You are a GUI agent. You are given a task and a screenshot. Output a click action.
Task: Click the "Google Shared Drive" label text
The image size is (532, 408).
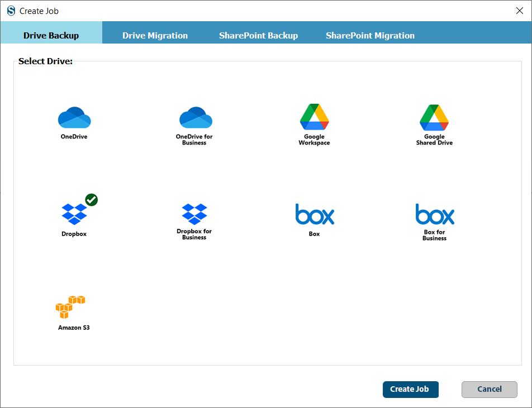(x=434, y=140)
